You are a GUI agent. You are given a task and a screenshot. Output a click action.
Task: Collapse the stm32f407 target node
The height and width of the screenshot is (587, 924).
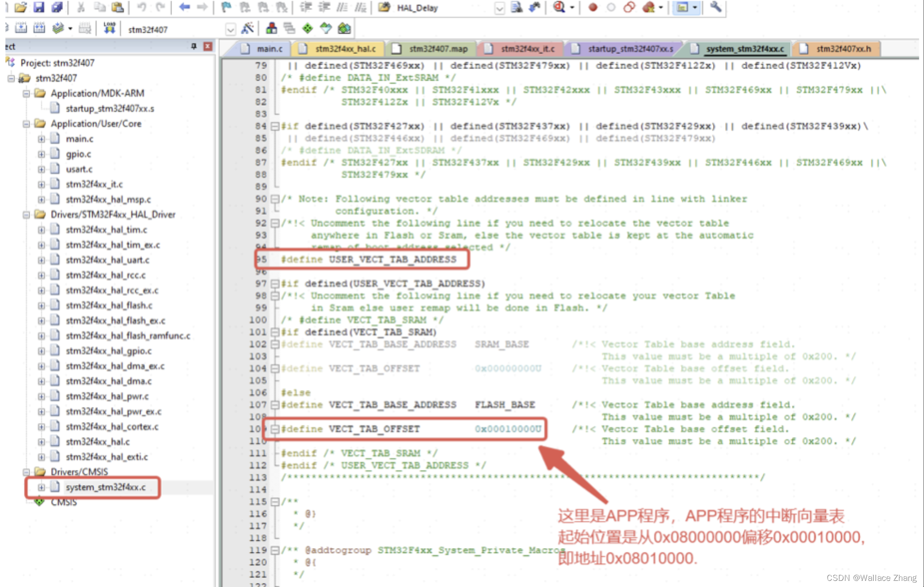pyautogui.click(x=11, y=78)
